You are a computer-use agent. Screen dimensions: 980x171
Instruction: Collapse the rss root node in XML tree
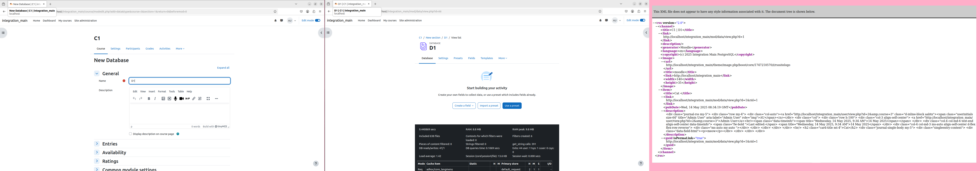point(654,23)
